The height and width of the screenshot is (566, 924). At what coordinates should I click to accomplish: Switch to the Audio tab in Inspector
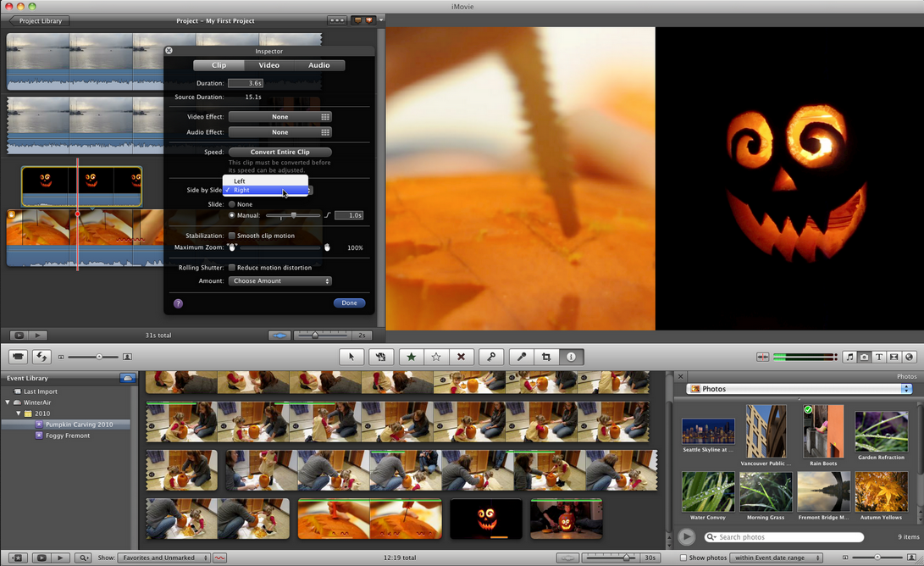[319, 64]
